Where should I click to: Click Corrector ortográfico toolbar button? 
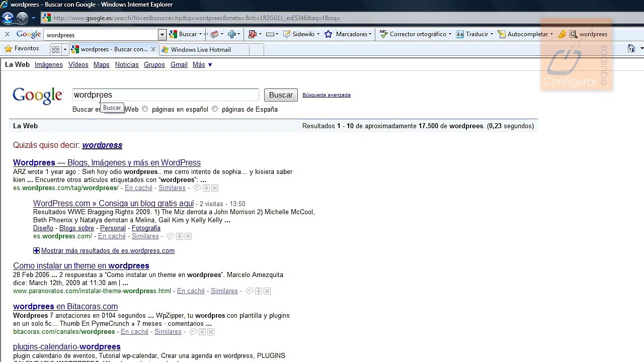[413, 34]
